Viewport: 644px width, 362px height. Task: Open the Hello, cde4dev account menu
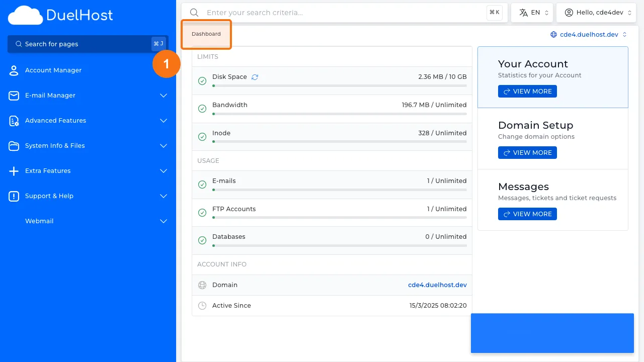pyautogui.click(x=596, y=12)
